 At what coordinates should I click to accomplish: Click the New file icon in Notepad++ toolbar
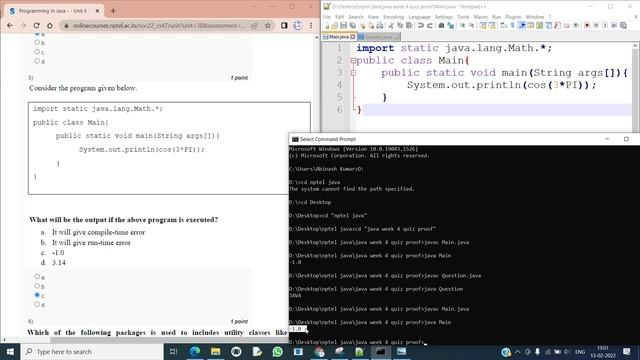pyautogui.click(x=327, y=25)
